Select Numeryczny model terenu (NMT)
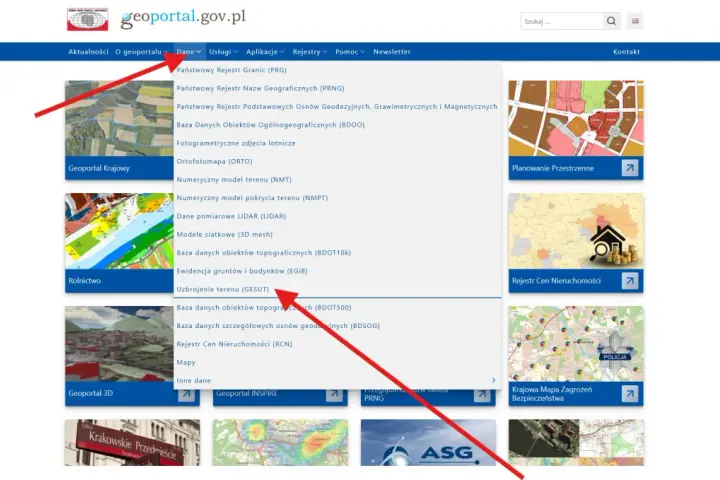 point(234,180)
